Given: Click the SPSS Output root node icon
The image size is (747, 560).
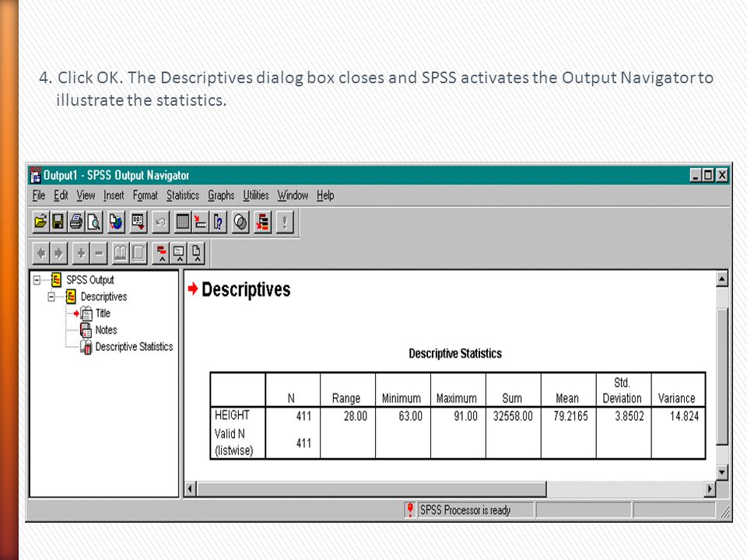Looking at the screenshot, I should (56, 280).
